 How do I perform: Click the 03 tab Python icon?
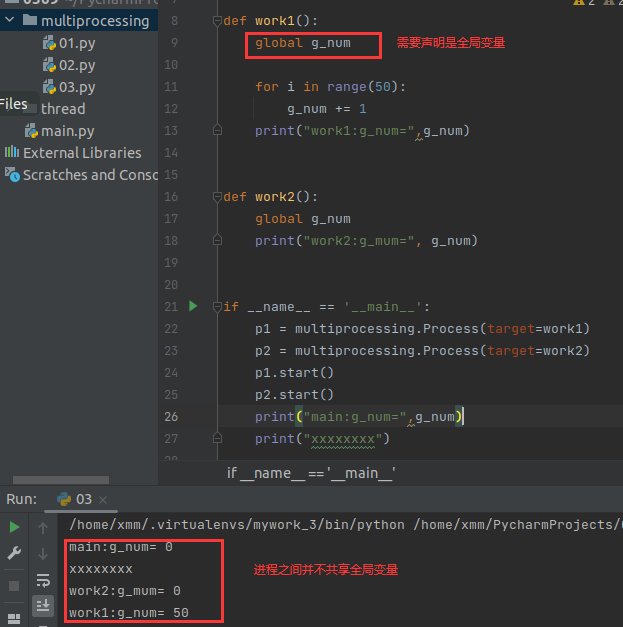(64, 499)
